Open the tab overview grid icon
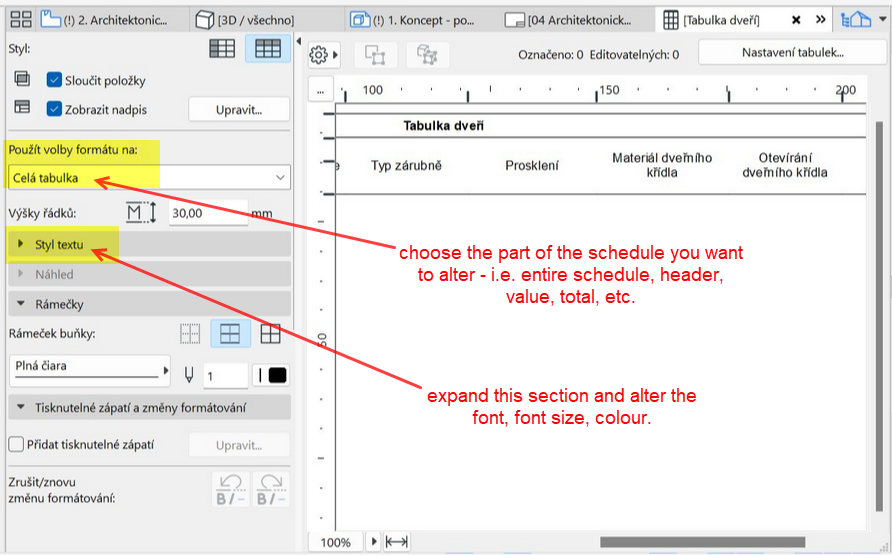Viewport: 892px width, 555px height. pyautogui.click(x=21, y=20)
